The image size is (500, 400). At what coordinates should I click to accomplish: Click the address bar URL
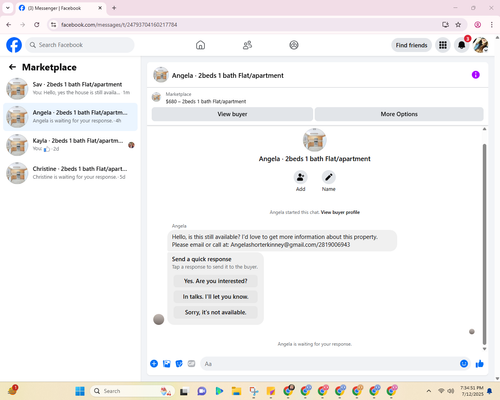tap(119, 25)
